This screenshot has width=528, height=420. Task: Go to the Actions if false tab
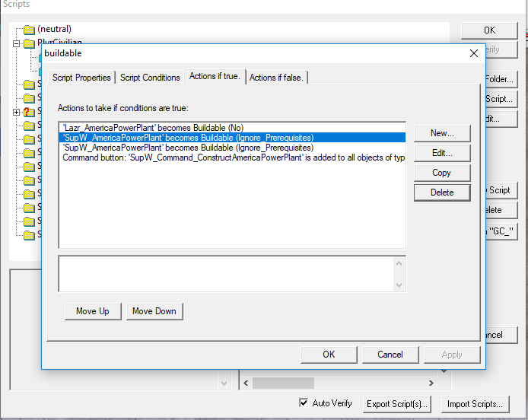click(x=278, y=78)
